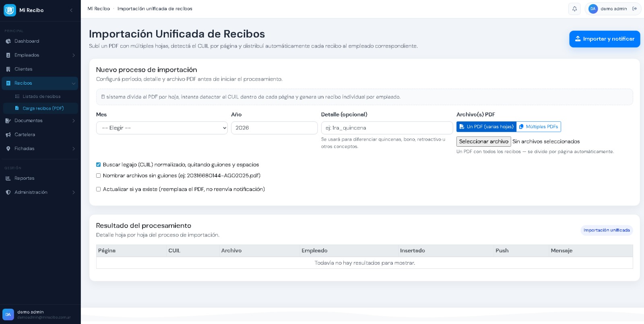Expand the Empleados submenu chevron
The height and width of the screenshot is (324, 644).
74,55
